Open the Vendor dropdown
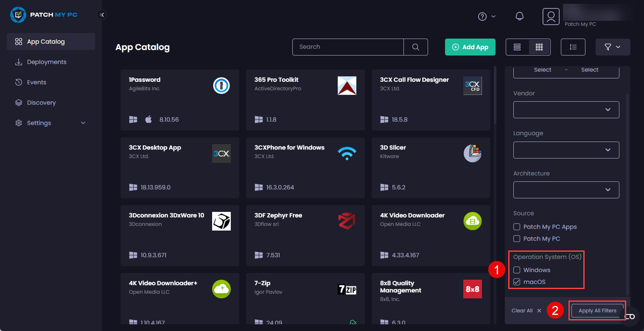This screenshot has height=331, width=644. [566, 110]
